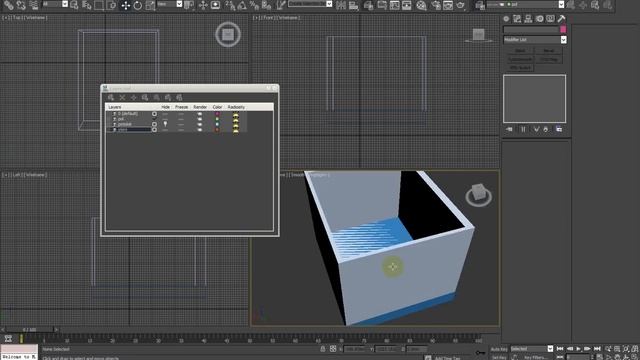This screenshot has width=640, height=360.
Task: Click Create New Layer in Layer dialog
Action: coord(111,98)
